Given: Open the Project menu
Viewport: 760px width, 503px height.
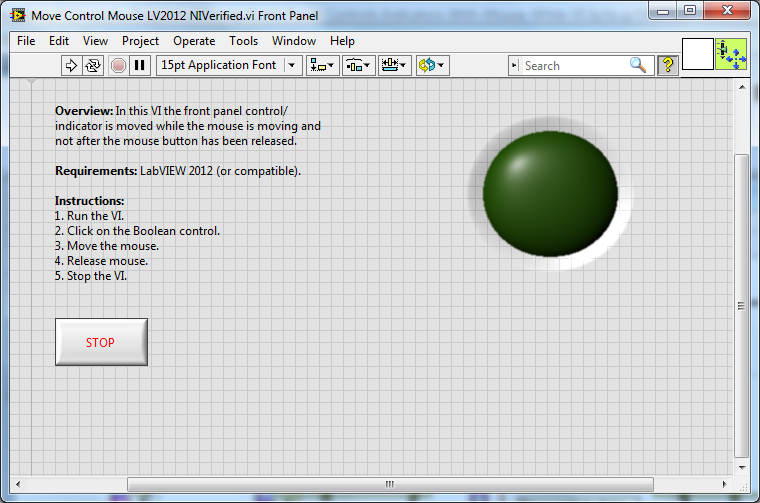Looking at the screenshot, I should coord(141,41).
